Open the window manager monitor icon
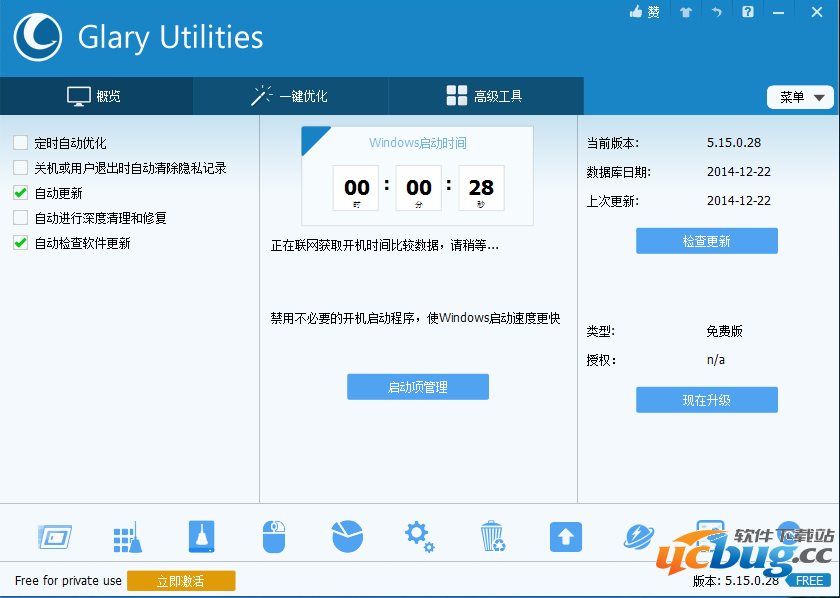Screen dimensions: 840x598 coord(55,537)
